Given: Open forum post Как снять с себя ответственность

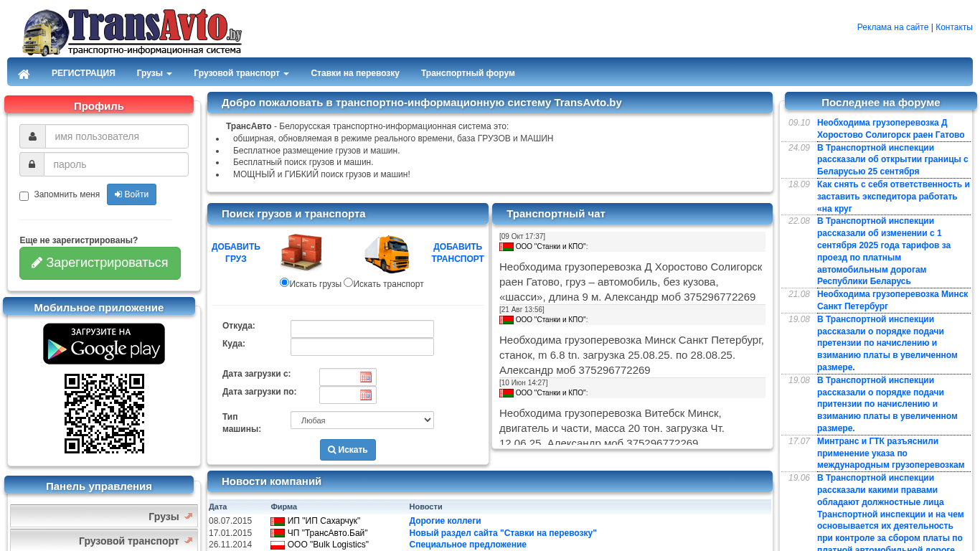Looking at the screenshot, I should pyautogui.click(x=893, y=197).
